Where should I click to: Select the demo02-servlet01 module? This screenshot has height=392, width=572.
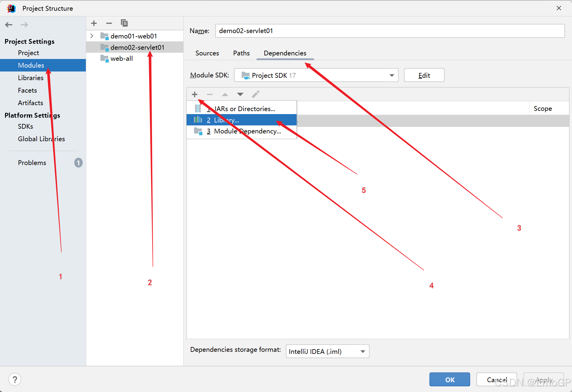135,47
